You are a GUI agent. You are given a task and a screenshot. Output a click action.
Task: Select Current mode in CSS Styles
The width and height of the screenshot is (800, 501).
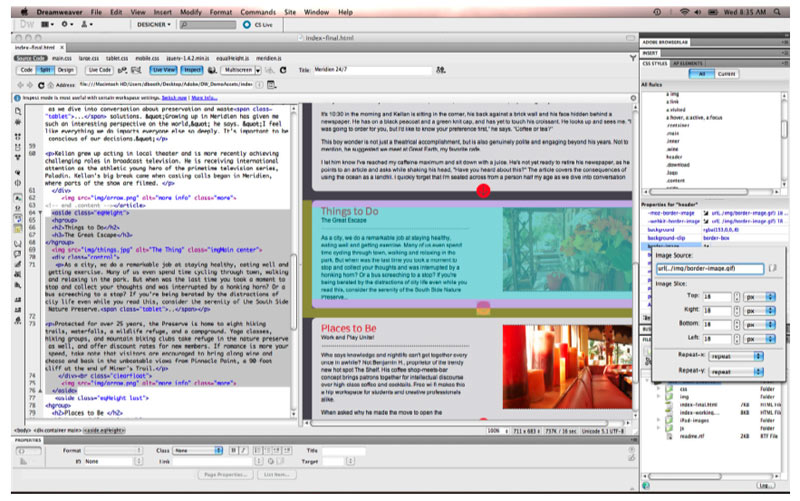coord(727,74)
